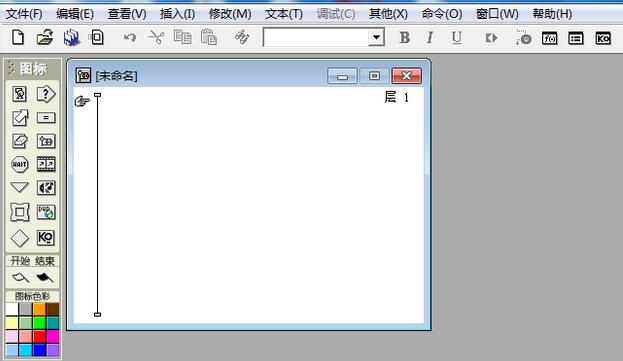Click the Open file toolbar button
The image size is (623, 361).
tap(44, 38)
